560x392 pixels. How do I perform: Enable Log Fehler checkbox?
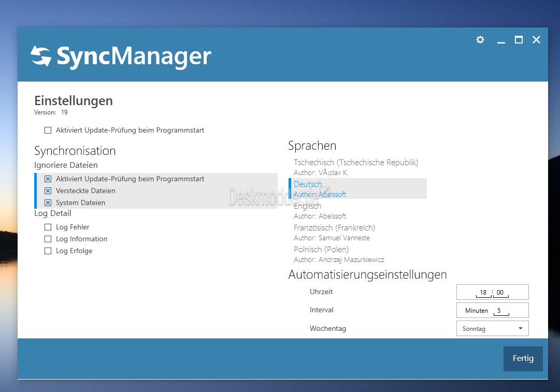coord(48,227)
